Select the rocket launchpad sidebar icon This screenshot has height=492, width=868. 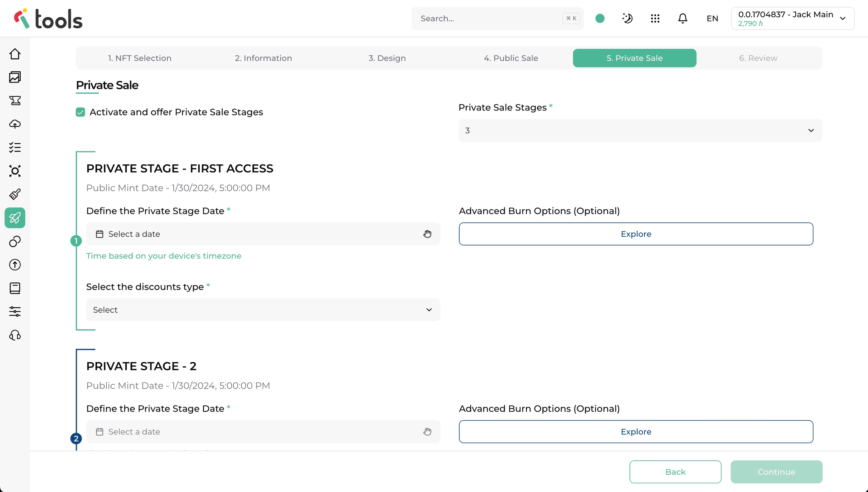(x=15, y=218)
